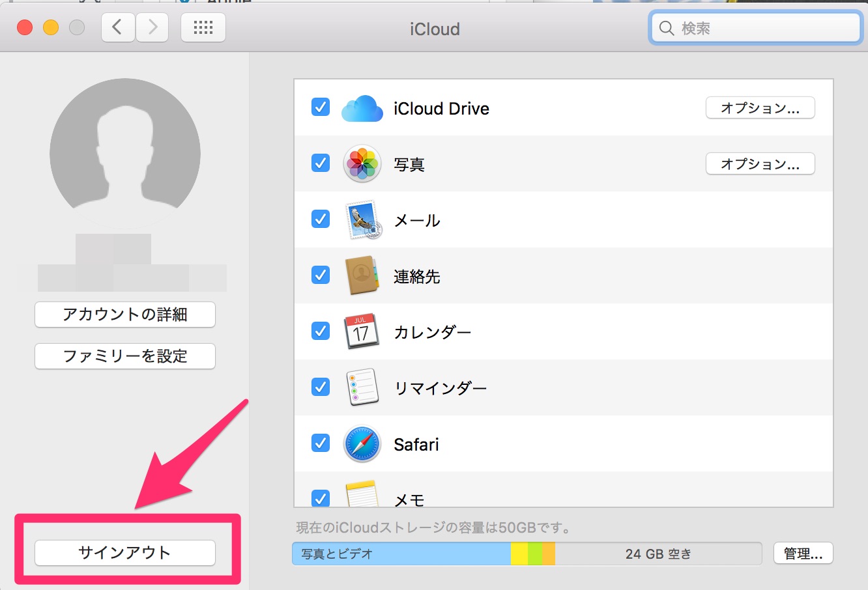Click the Calendar icon showing 17
The height and width of the screenshot is (590, 868).
click(x=361, y=331)
